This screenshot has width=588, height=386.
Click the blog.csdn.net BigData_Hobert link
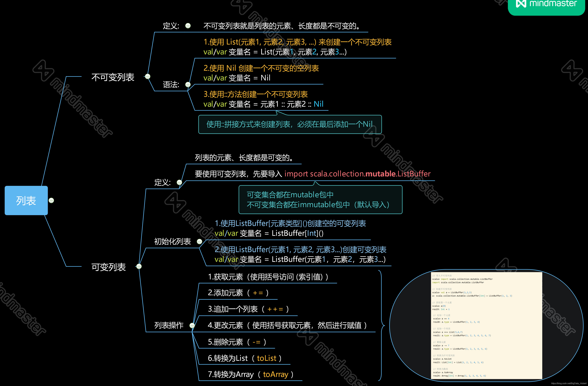(x=569, y=383)
